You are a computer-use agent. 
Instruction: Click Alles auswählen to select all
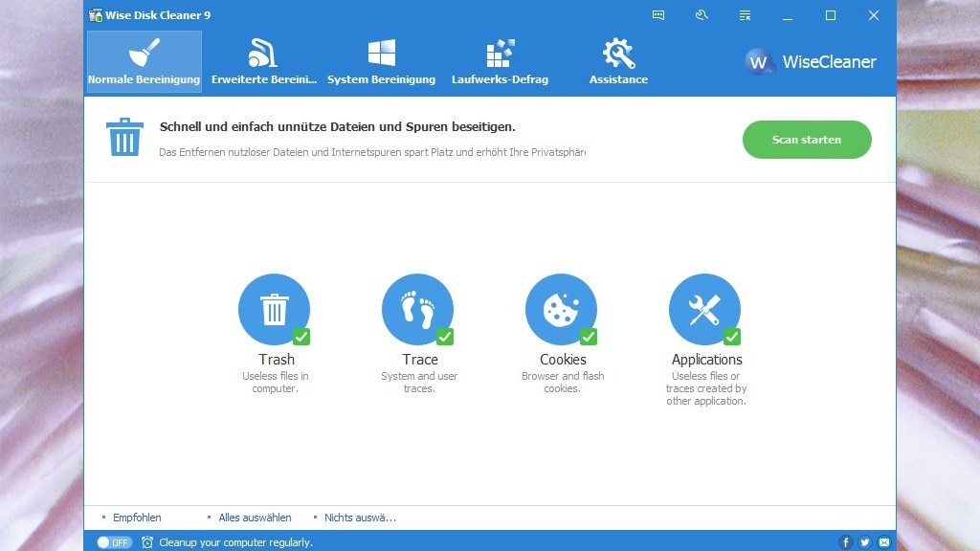[255, 518]
